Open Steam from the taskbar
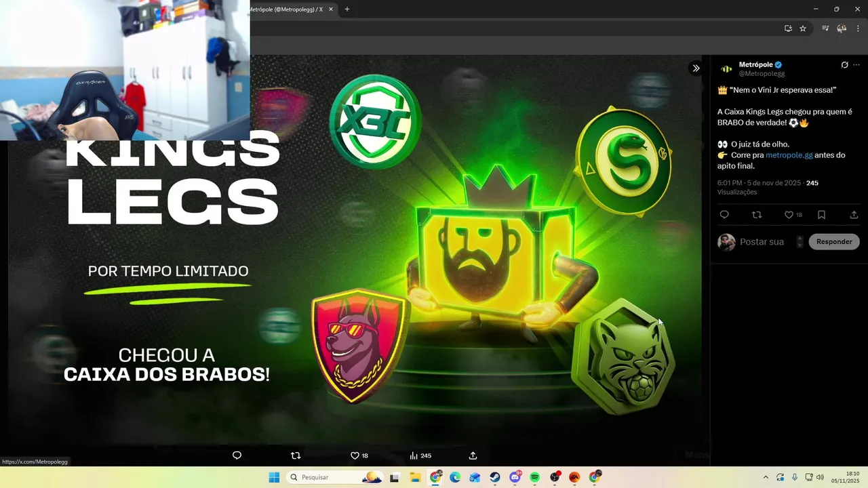 coord(495,477)
